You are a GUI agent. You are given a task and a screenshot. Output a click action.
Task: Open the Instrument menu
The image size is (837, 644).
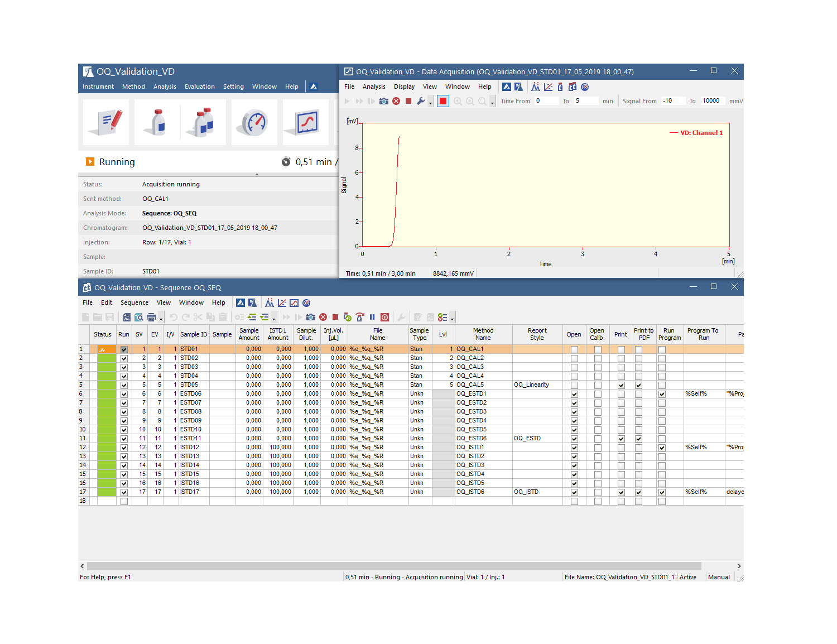[x=98, y=86]
